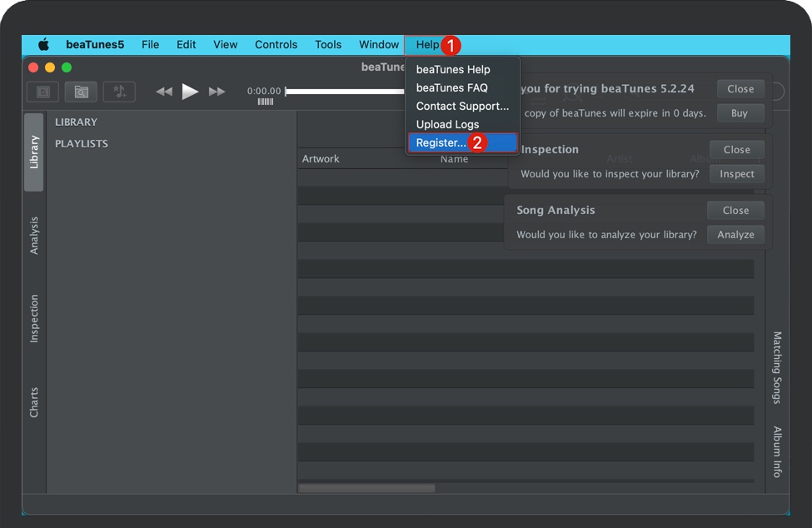Screen dimensions: 812x528
Task: Click the Buy button
Action: click(x=739, y=113)
